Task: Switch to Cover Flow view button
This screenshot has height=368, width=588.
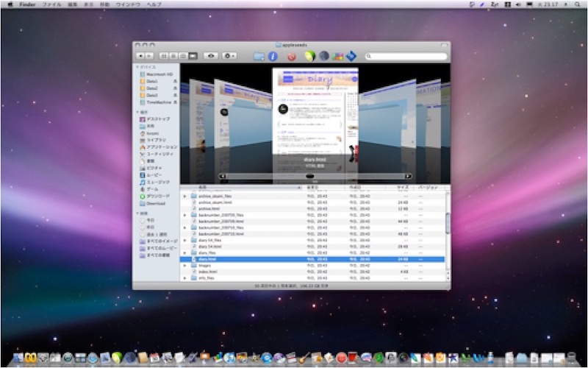Action: point(193,55)
